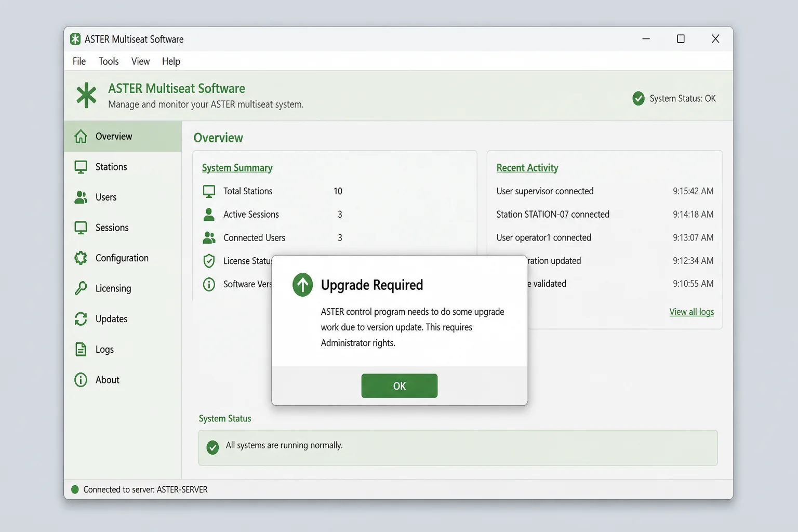This screenshot has height=532, width=798.
Task: Select the Updates sidebar label
Action: point(111,319)
